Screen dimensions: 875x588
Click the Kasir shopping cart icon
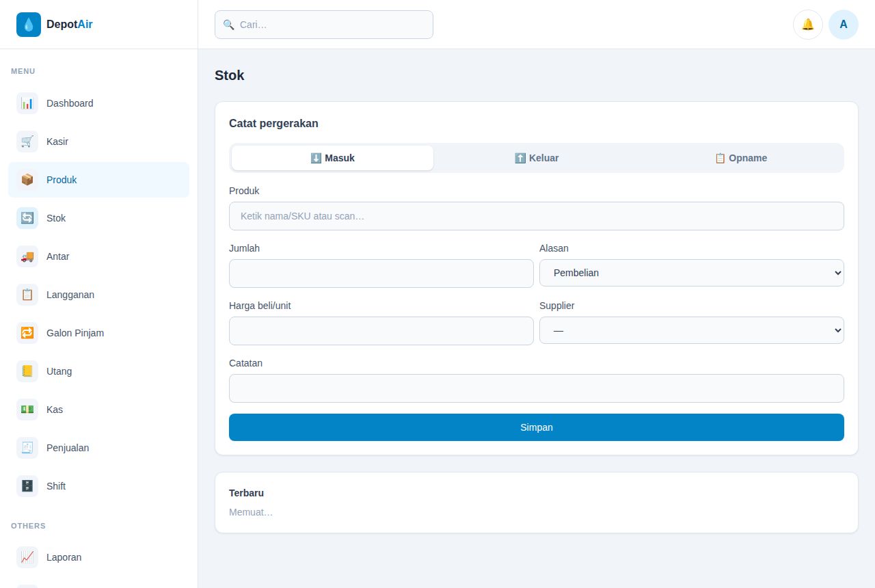[x=27, y=142]
